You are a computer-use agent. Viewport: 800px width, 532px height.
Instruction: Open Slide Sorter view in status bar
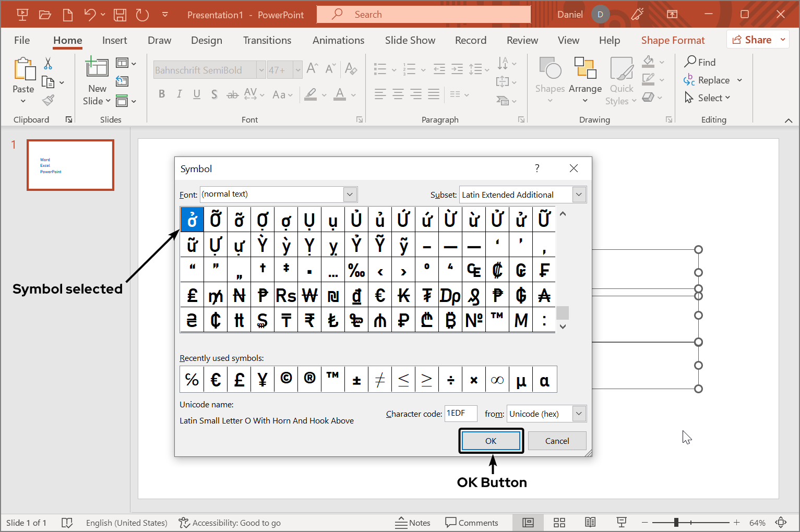(x=559, y=523)
